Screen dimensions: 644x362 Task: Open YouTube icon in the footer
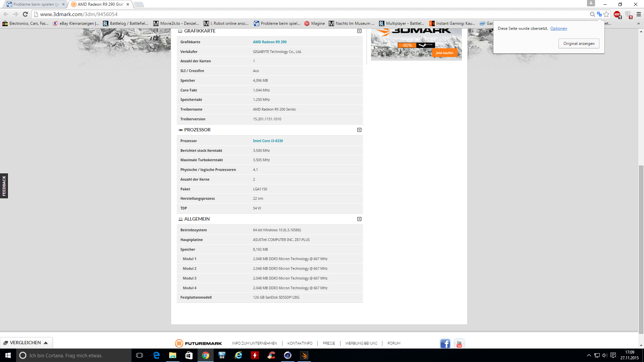(x=459, y=344)
